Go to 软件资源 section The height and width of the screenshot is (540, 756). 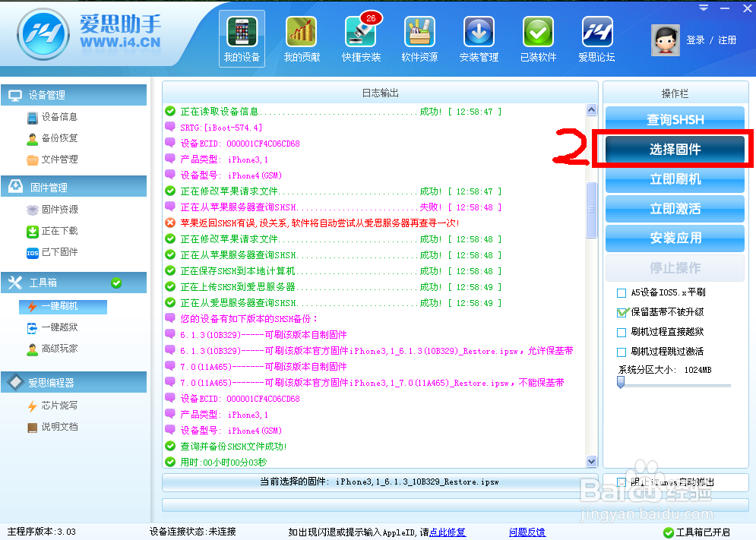(x=419, y=38)
